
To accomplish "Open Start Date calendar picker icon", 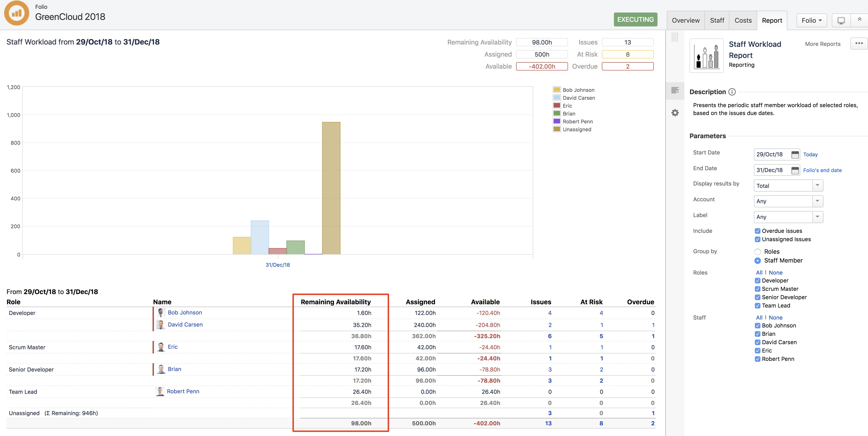I will coord(795,155).
